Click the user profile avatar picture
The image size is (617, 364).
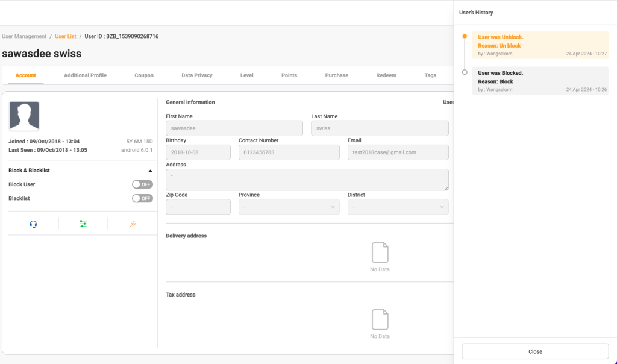click(24, 116)
